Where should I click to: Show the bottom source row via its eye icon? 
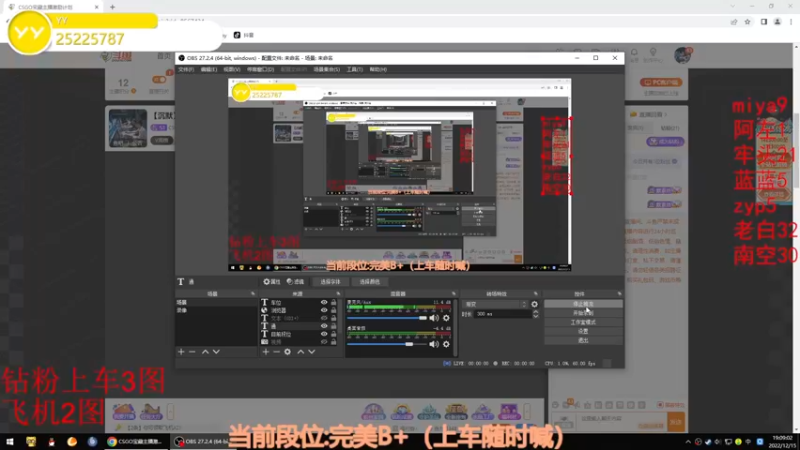click(324, 342)
